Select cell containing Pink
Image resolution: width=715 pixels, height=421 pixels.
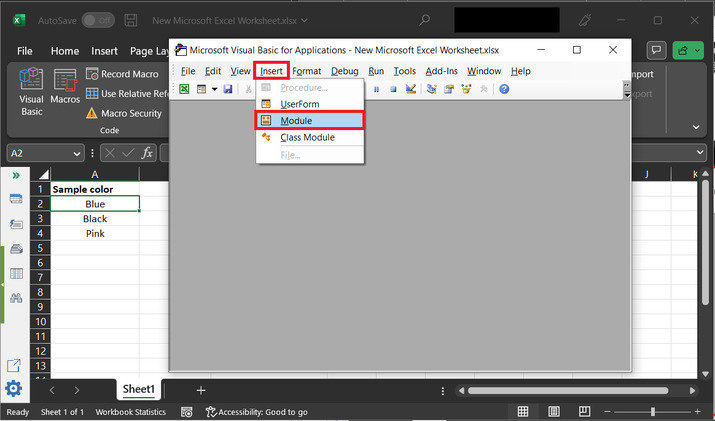tap(95, 234)
